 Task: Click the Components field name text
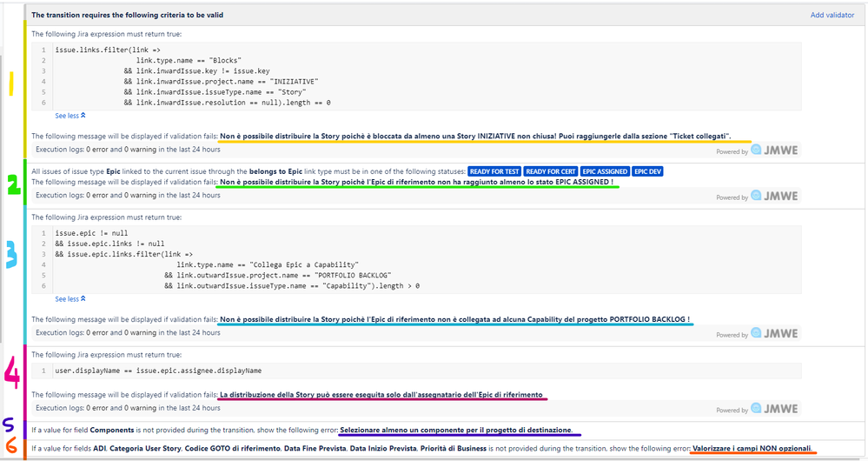click(112, 430)
